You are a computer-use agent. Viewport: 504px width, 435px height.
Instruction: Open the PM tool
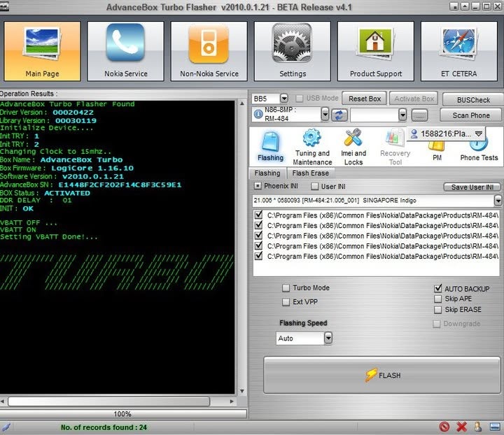(437, 151)
